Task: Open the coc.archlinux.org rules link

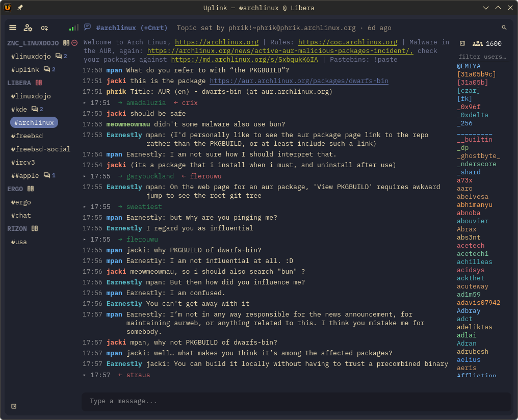Action: (348, 42)
